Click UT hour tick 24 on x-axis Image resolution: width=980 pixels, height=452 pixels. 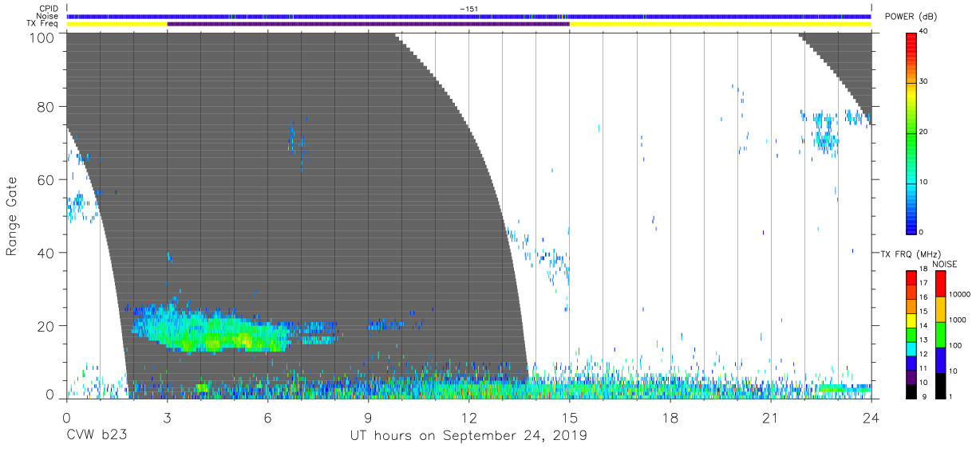[871, 418]
